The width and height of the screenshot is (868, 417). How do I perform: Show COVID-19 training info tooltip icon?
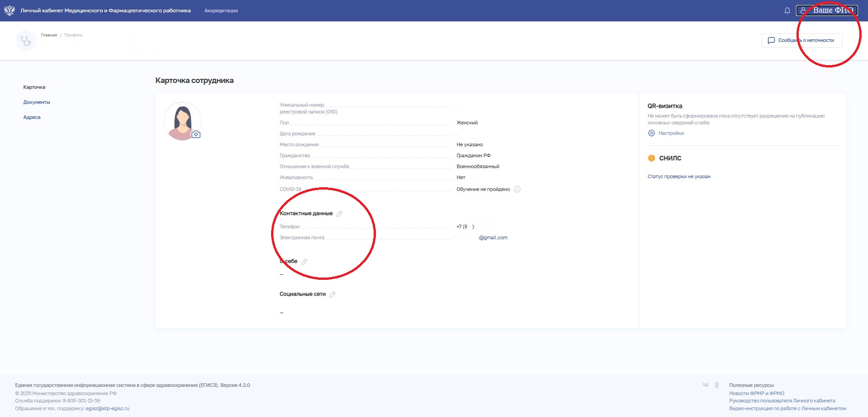coord(517,189)
